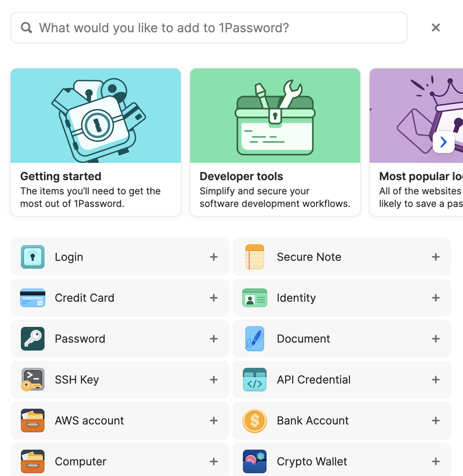This screenshot has width=463, height=476.
Task: Click the Document pen icon
Action: pos(255,339)
